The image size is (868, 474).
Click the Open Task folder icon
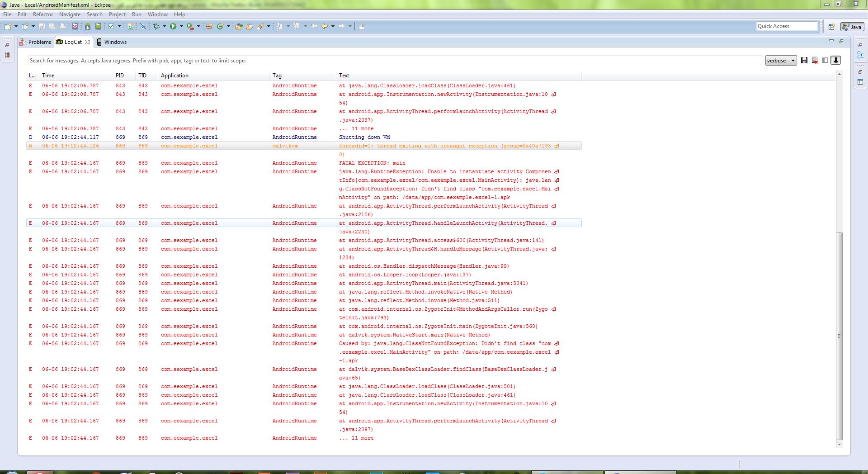click(x=249, y=26)
